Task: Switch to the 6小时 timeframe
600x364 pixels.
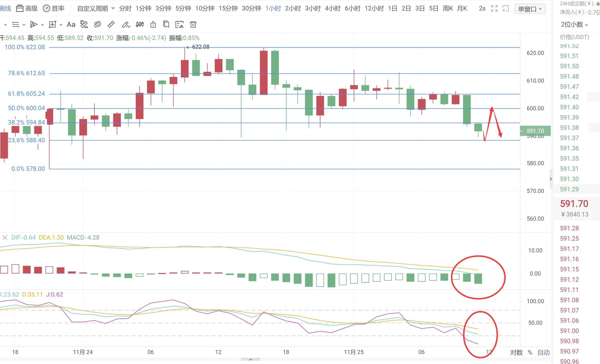Action: tap(353, 9)
